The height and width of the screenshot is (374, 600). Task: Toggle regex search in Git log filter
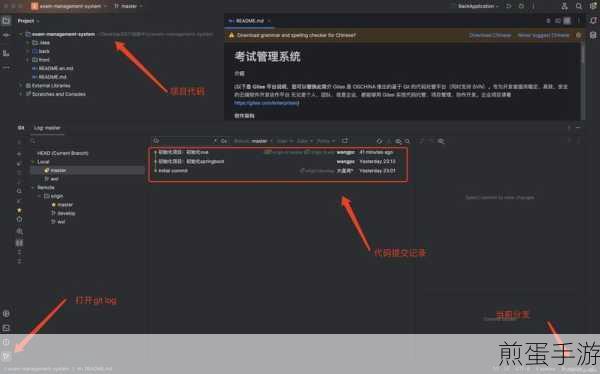pos(215,141)
